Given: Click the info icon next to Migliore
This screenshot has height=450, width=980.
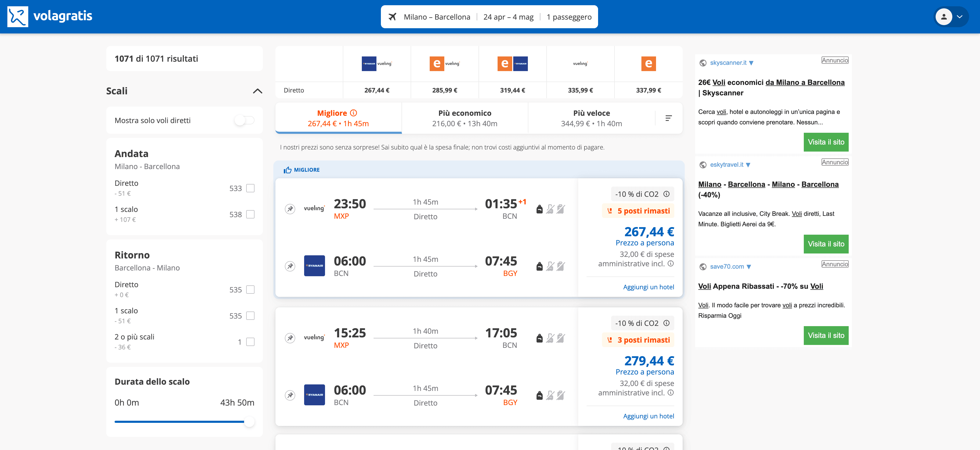Looking at the screenshot, I should pyautogui.click(x=353, y=113).
